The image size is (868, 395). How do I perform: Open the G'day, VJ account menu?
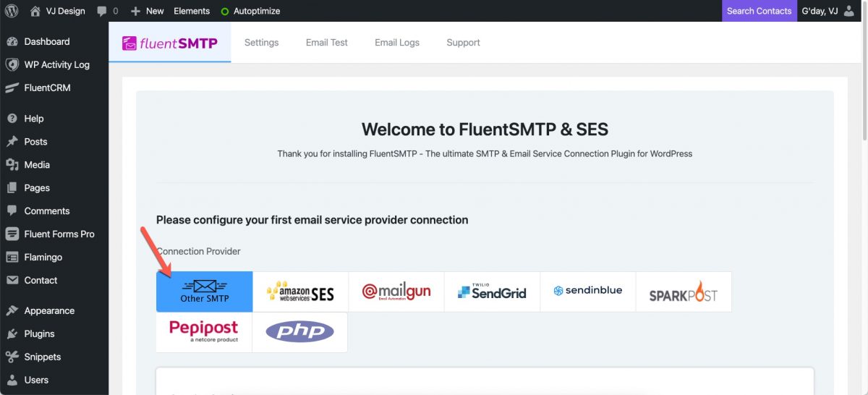(x=828, y=11)
